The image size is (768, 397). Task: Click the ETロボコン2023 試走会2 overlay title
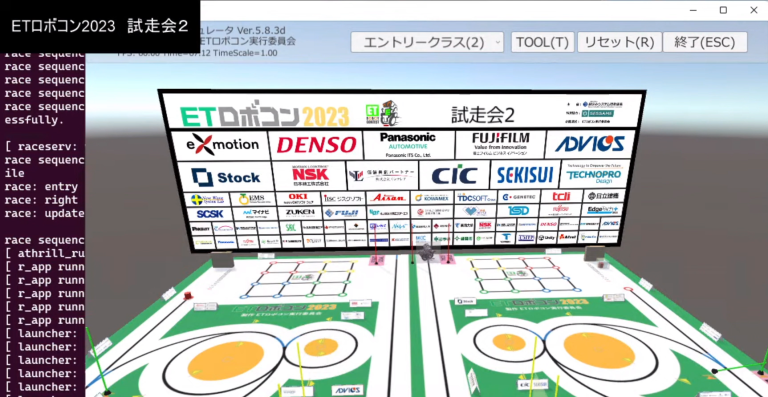(x=100, y=26)
